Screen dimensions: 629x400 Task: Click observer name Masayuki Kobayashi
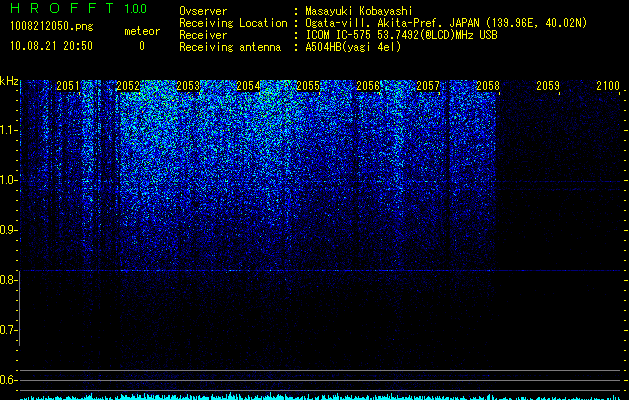359,11
